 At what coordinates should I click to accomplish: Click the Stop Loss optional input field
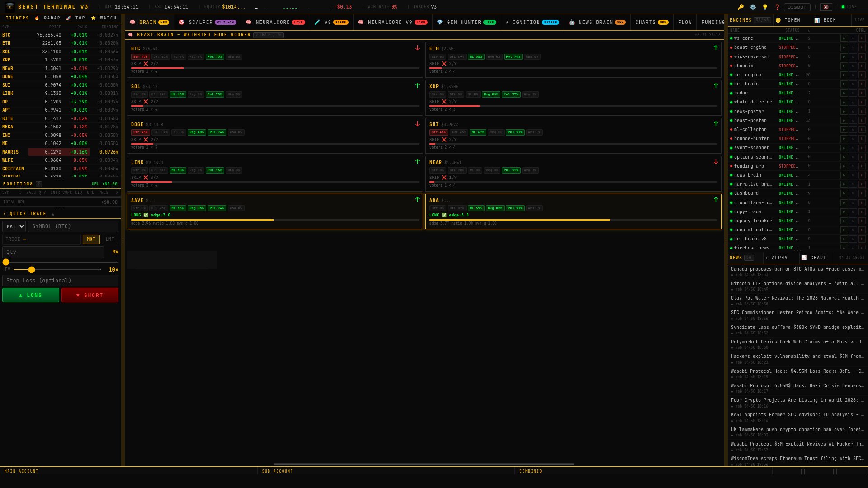[60, 280]
